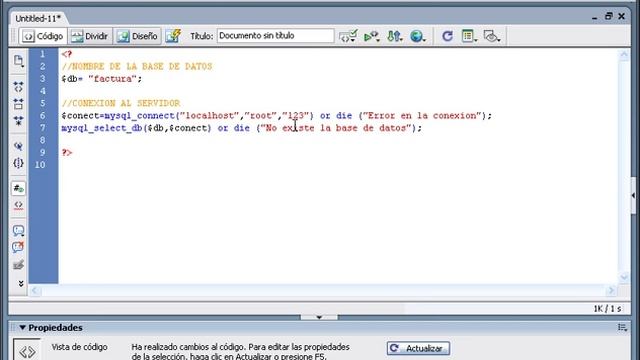This screenshot has width=640, height=360.
Task: Collapse property inspector with bottom arrow
Action: (319, 317)
